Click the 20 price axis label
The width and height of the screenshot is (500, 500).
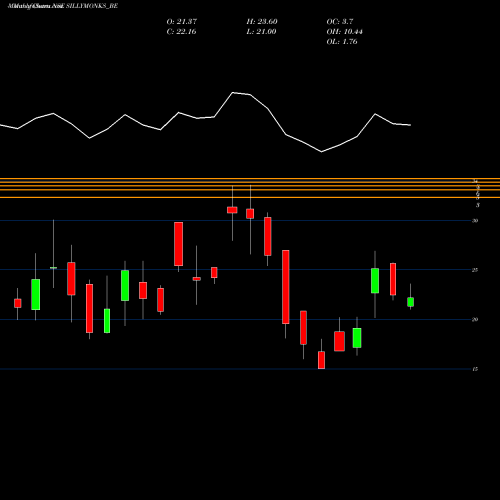[475, 319]
